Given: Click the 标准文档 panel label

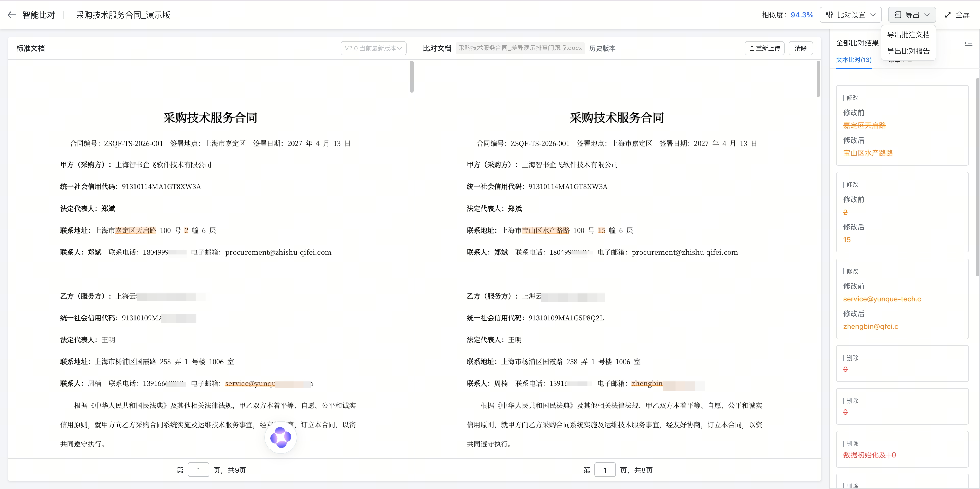Looking at the screenshot, I should pos(30,48).
